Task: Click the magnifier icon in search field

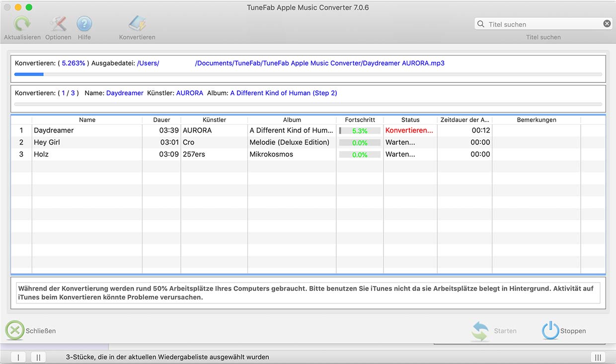Action: 480,24
